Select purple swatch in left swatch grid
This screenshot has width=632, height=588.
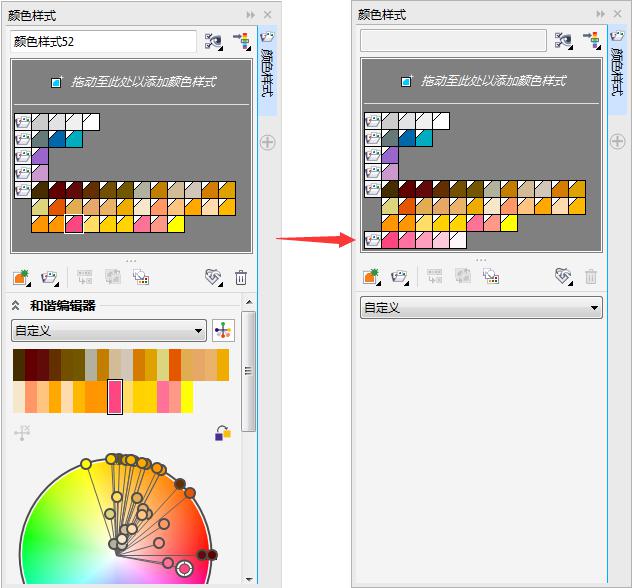click(x=40, y=156)
